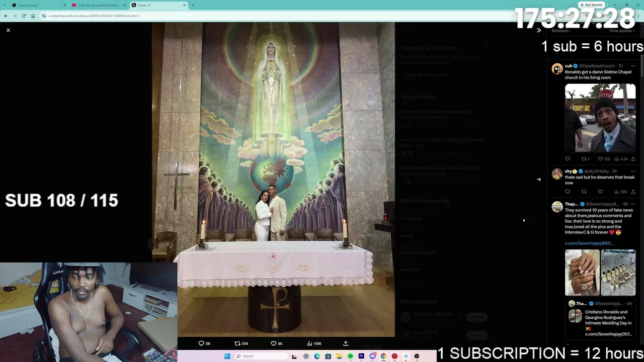The height and width of the screenshot is (362, 644).
Task: View site information icon in address bar
Action: click(44, 16)
